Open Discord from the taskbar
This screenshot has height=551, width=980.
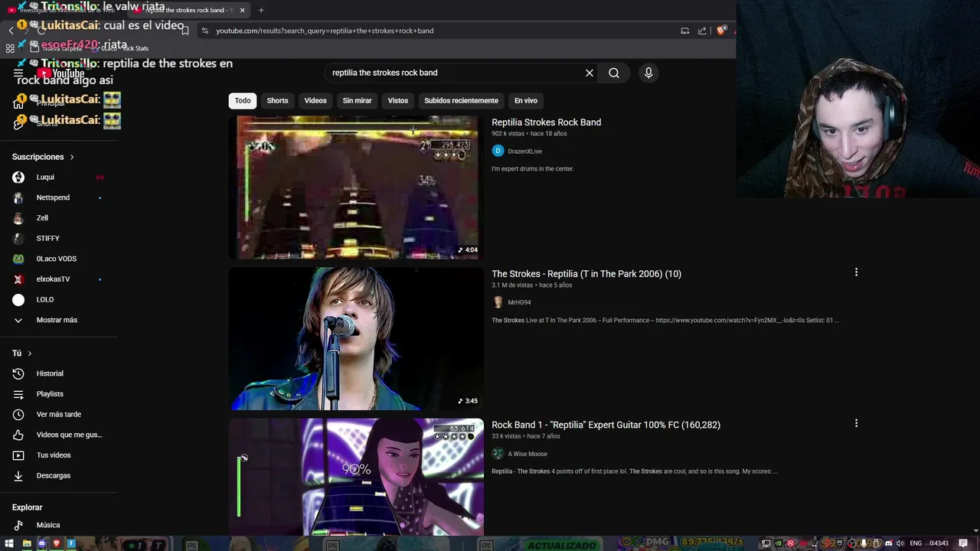click(x=41, y=544)
